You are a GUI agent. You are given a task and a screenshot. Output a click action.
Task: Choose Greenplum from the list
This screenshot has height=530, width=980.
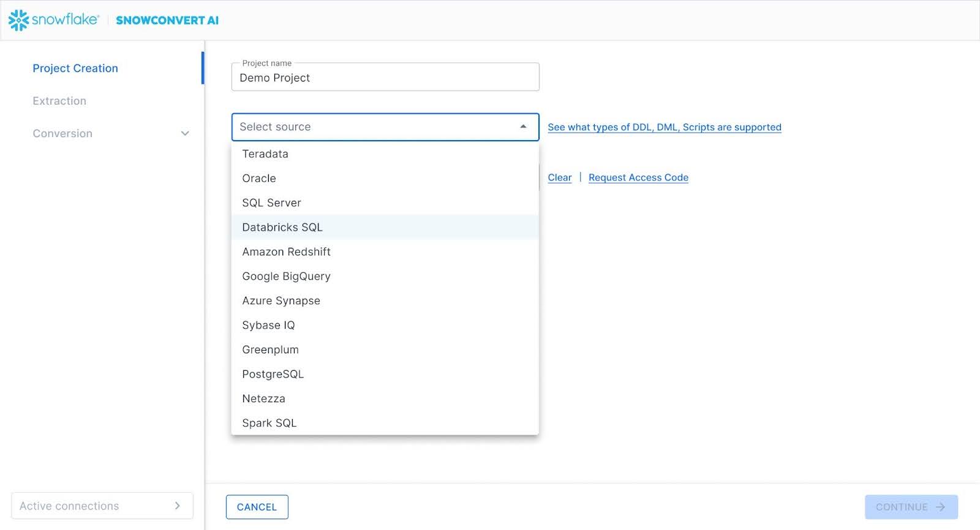270,349
